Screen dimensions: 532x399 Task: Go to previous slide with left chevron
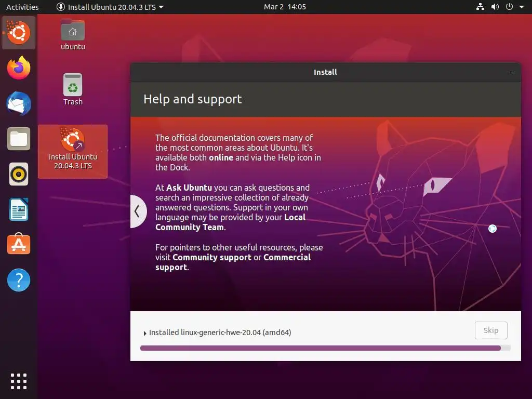[x=137, y=211]
